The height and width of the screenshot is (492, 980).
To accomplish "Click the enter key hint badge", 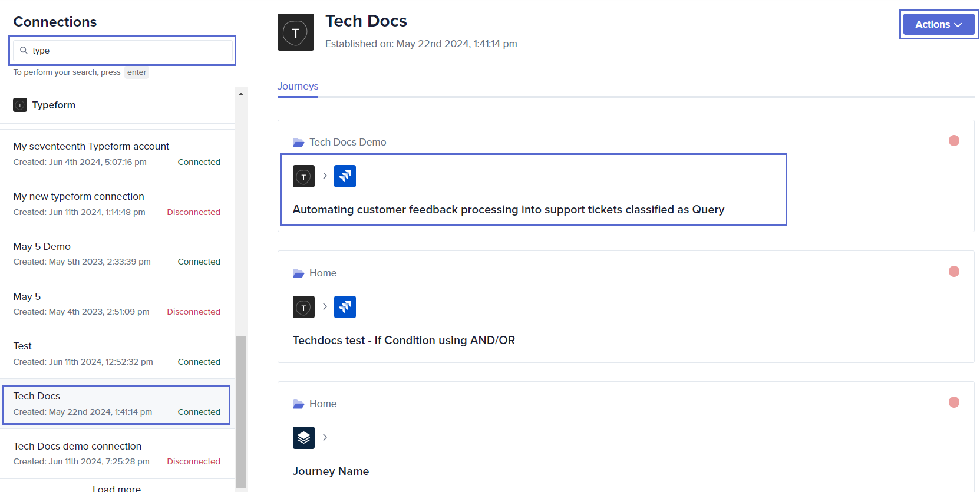I will click(x=137, y=72).
